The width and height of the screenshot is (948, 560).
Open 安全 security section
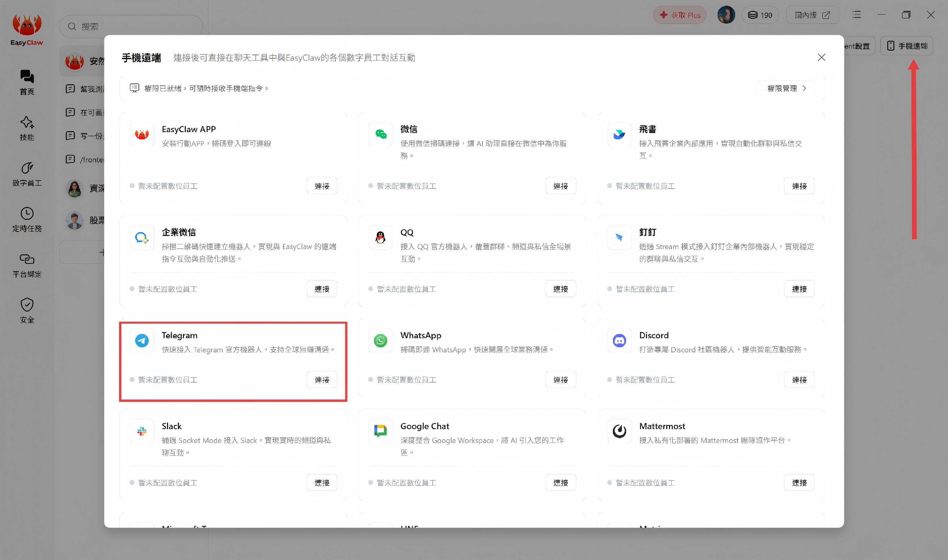click(27, 311)
